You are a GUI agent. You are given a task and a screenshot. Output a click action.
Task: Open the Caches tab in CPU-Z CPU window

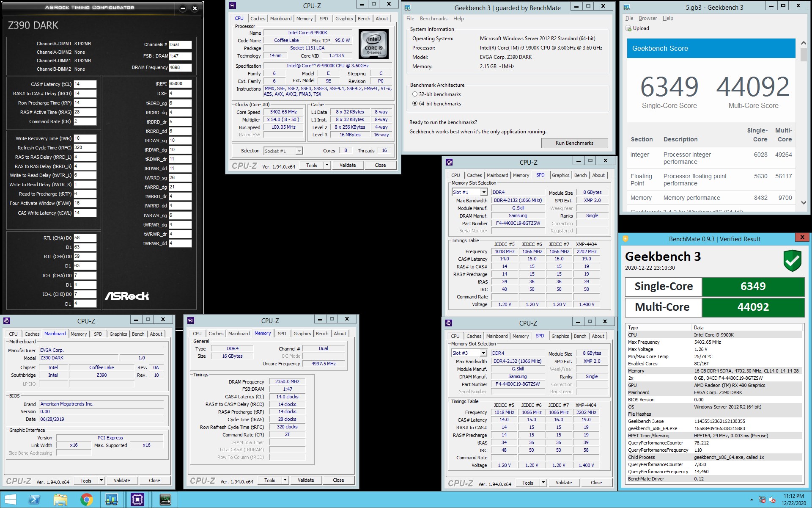[x=258, y=19]
